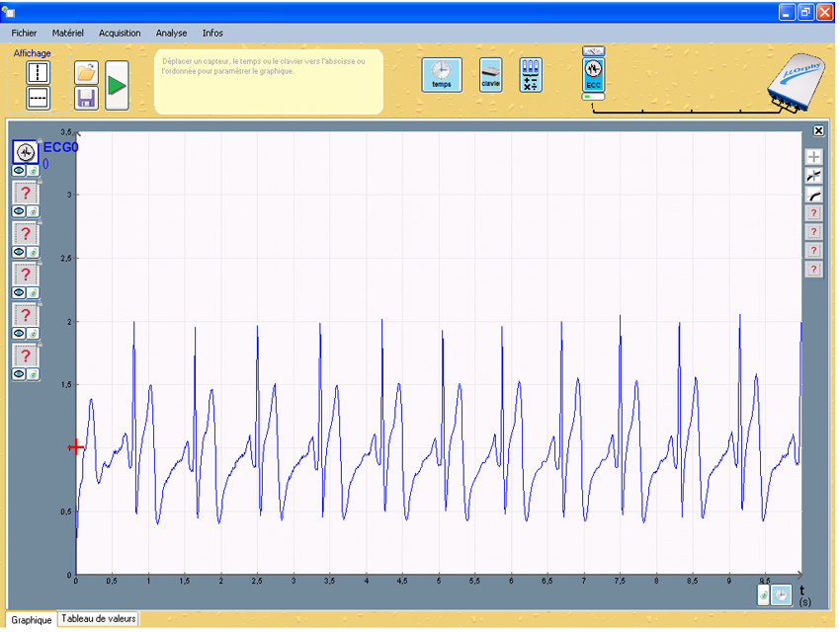Select the 'clavier' keyboard input icon
The image size is (840, 632).
(490, 74)
